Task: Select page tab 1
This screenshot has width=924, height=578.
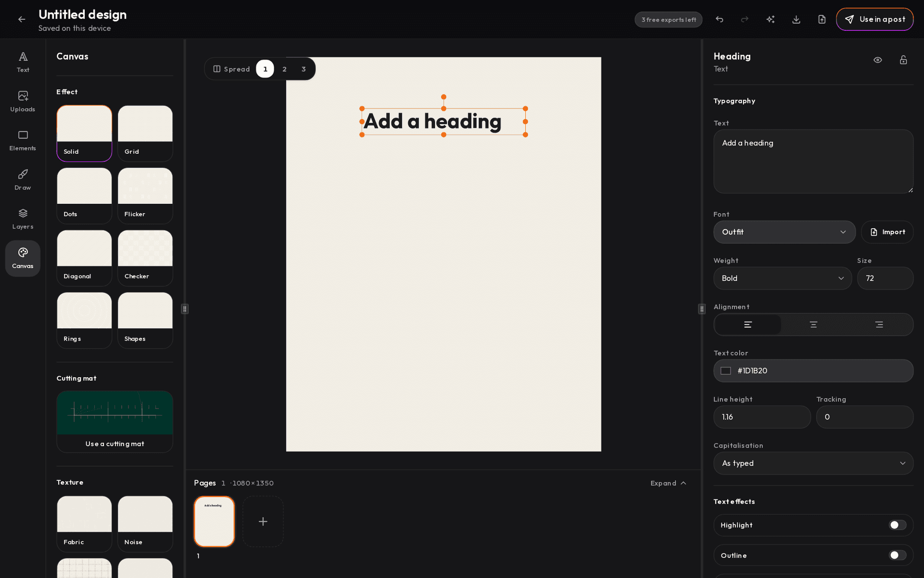Action: tap(265, 69)
